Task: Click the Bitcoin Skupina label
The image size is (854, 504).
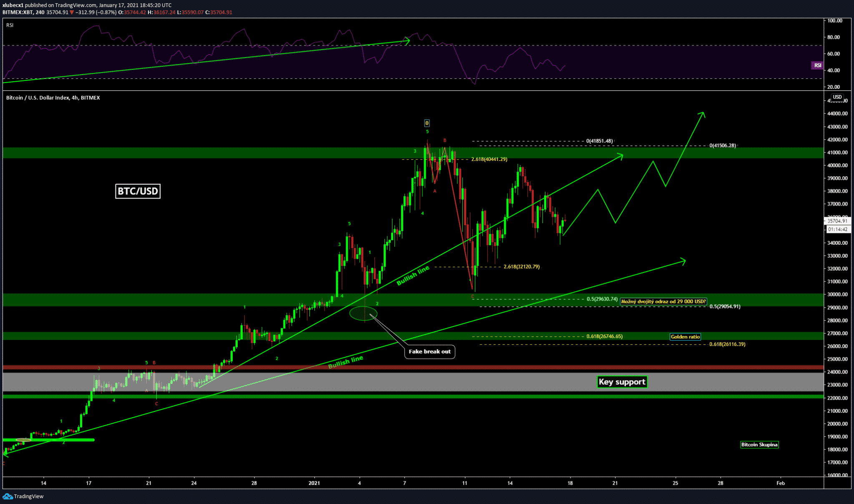Action: tap(759, 445)
